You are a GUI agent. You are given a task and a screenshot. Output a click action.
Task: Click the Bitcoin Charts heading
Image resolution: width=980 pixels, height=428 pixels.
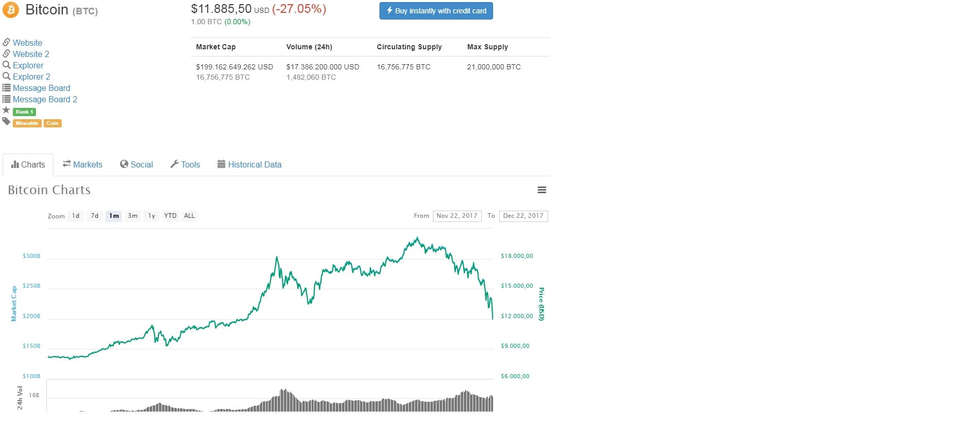[x=49, y=190]
